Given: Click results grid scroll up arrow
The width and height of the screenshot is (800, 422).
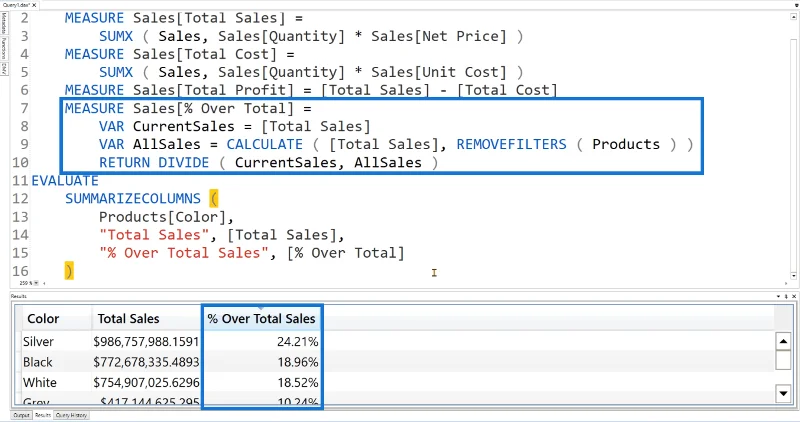Looking at the screenshot, I should 783,341.
